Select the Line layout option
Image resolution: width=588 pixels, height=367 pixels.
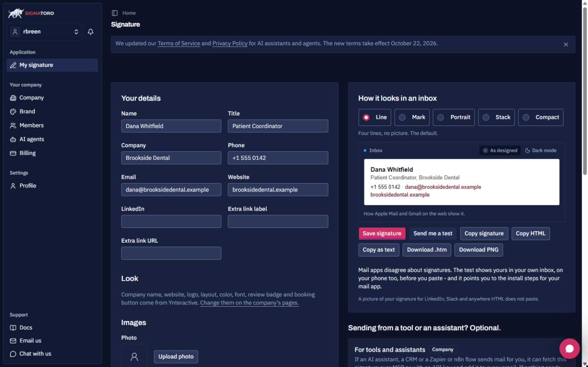pyautogui.click(x=375, y=118)
